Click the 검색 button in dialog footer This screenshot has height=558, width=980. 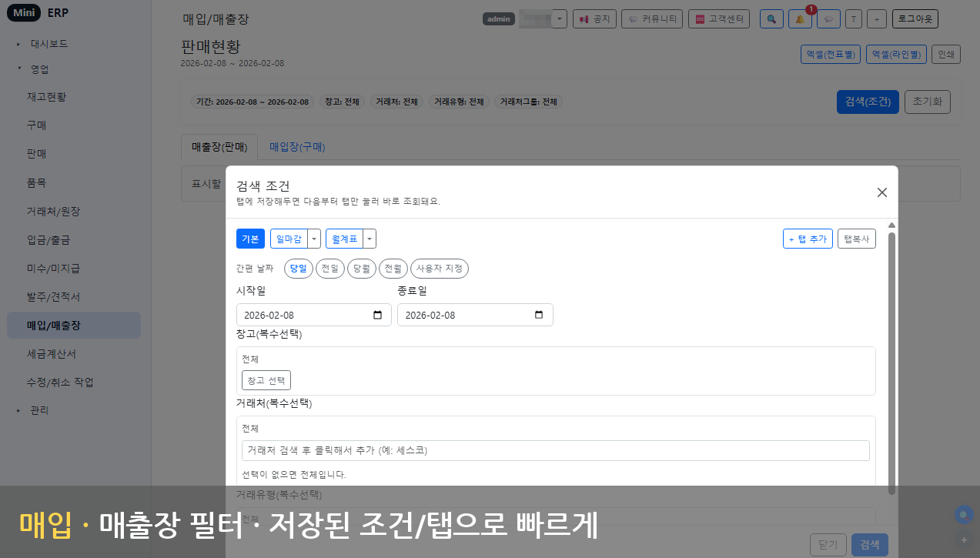coord(870,545)
